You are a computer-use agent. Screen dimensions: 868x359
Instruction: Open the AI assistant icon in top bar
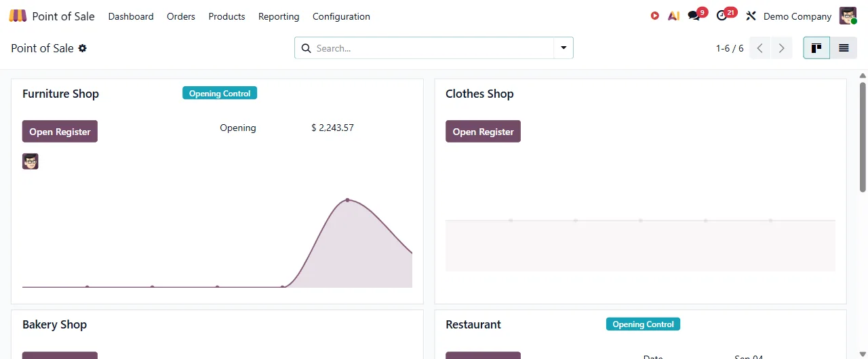pos(673,16)
